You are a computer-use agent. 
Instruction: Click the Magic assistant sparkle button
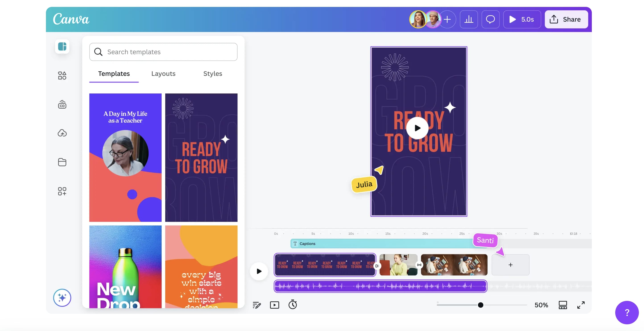point(62,298)
